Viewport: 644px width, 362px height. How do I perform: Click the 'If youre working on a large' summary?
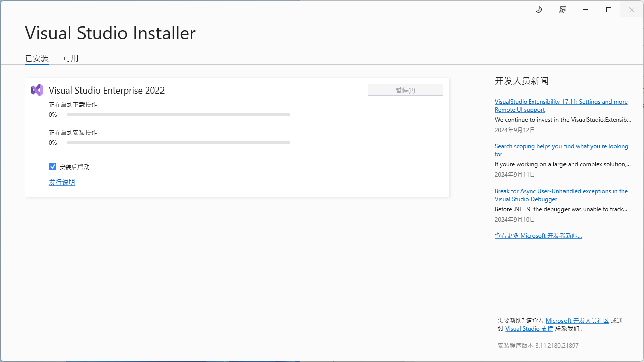click(563, 164)
